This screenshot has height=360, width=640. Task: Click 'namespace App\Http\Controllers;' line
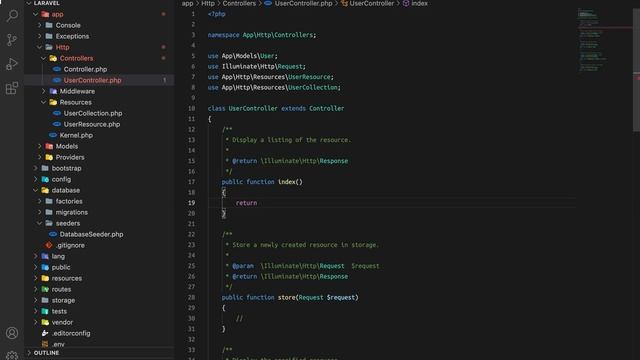coord(262,35)
